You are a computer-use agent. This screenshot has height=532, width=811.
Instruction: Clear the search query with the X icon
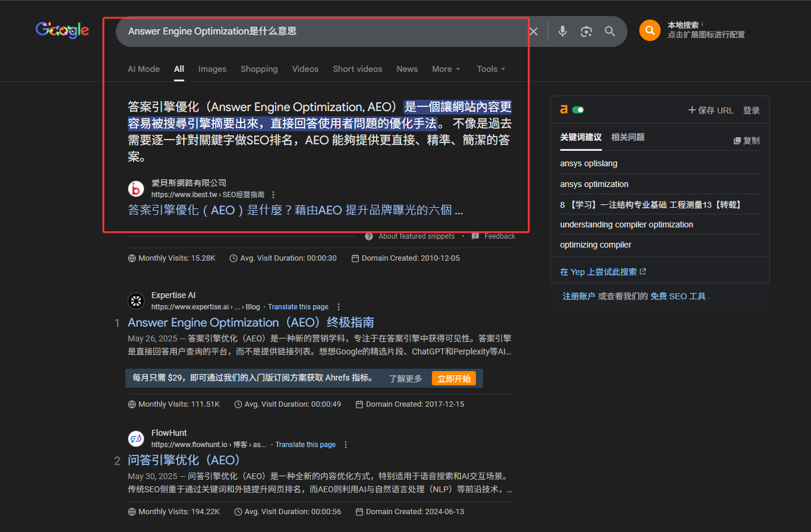tap(534, 31)
